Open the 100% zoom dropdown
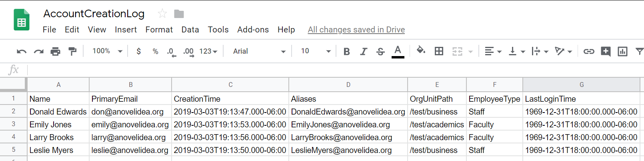The height and width of the screenshot is (161, 644). point(107,51)
